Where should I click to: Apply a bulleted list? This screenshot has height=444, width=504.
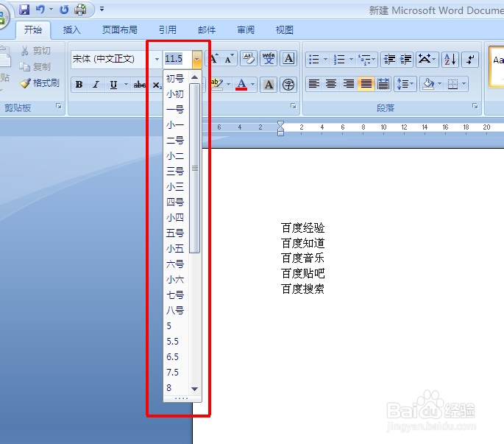[313, 59]
